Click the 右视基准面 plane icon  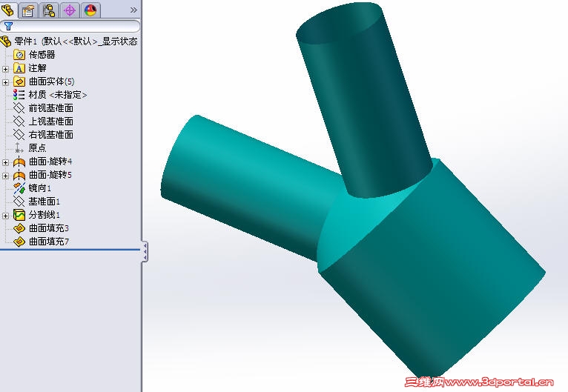pos(19,135)
